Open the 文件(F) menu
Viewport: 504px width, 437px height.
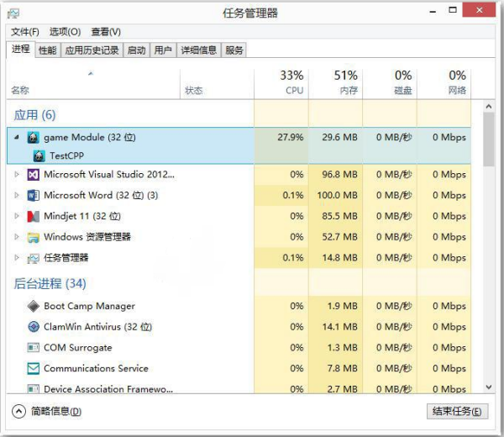click(x=25, y=32)
